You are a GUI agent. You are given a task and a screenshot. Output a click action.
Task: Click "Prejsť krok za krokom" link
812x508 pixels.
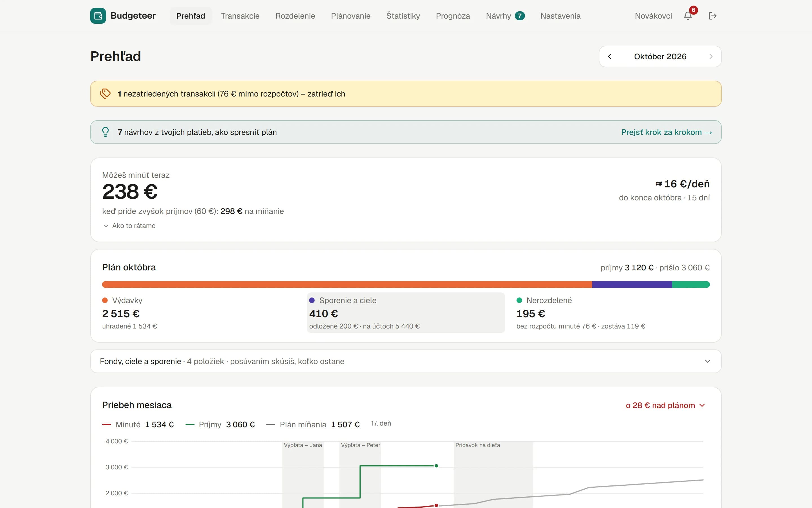[x=667, y=132]
